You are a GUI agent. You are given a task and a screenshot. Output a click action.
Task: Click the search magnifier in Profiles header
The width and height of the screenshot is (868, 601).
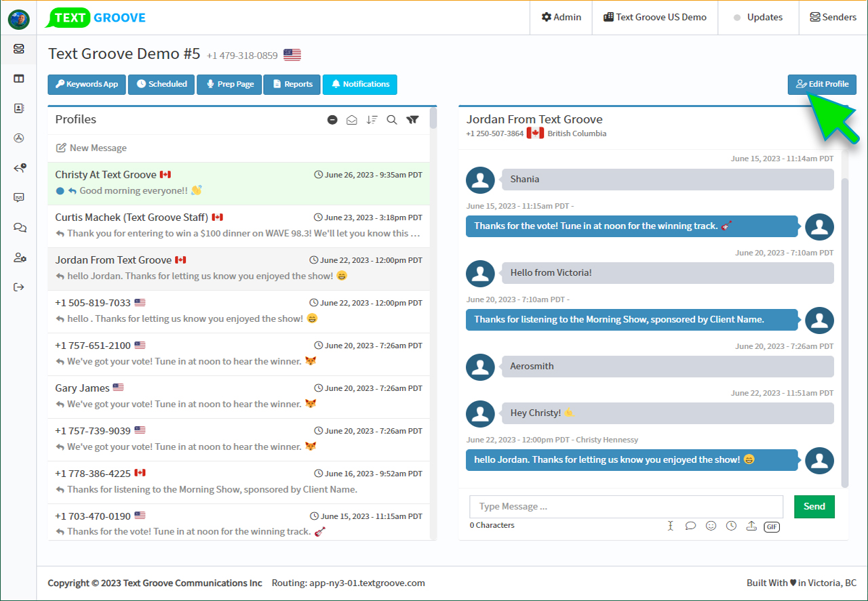392,120
